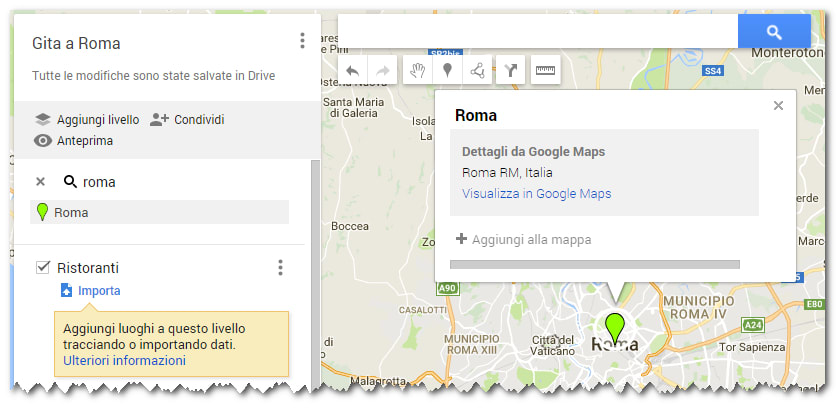Open Visualizza in Google Maps link
The width and height of the screenshot is (836, 410).
[536, 194]
